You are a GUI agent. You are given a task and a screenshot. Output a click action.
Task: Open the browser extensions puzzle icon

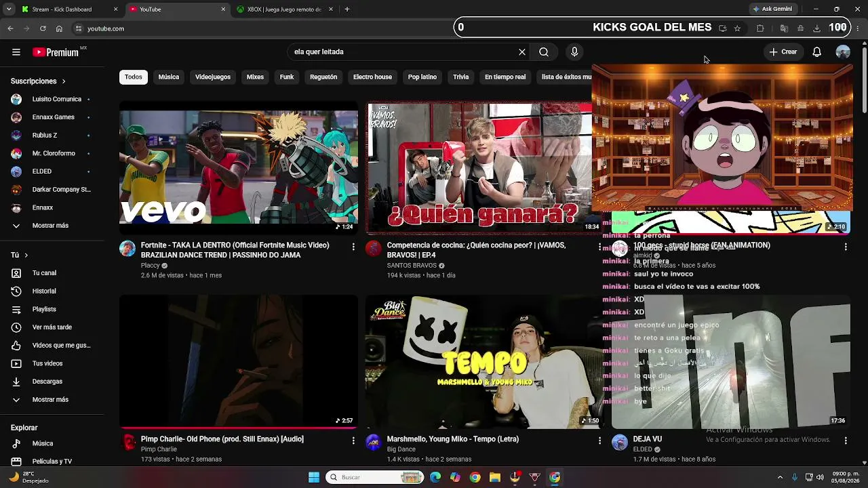pyautogui.click(x=760, y=28)
